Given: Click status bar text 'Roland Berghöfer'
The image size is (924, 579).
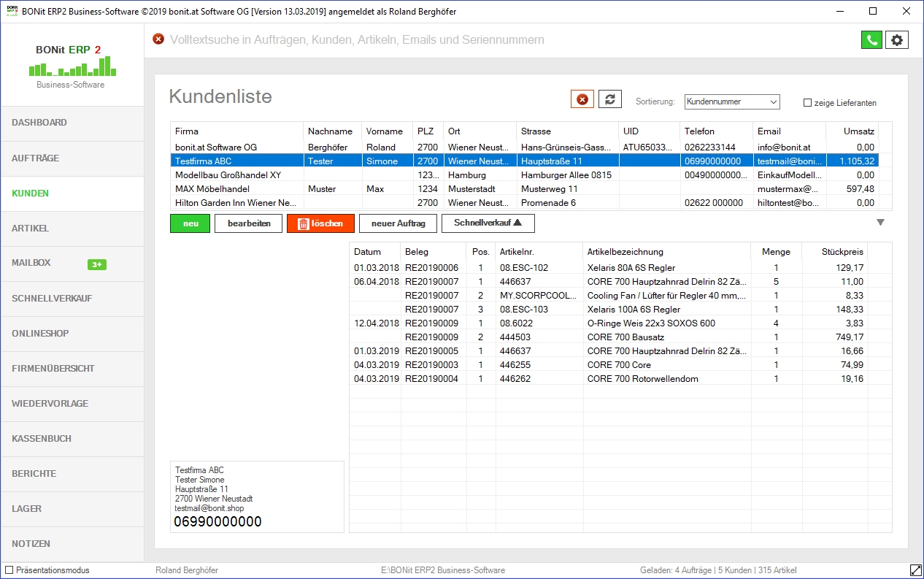Looking at the screenshot, I should 187,570.
